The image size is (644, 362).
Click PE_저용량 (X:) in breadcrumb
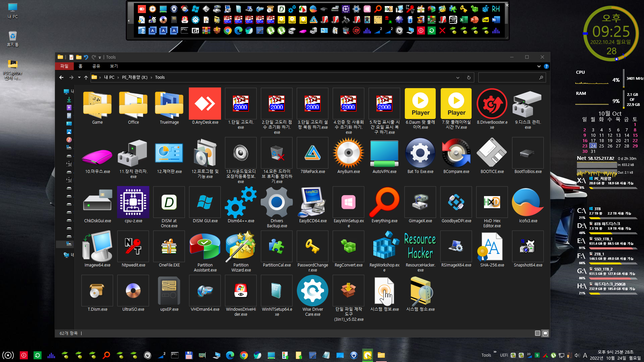pos(135,77)
